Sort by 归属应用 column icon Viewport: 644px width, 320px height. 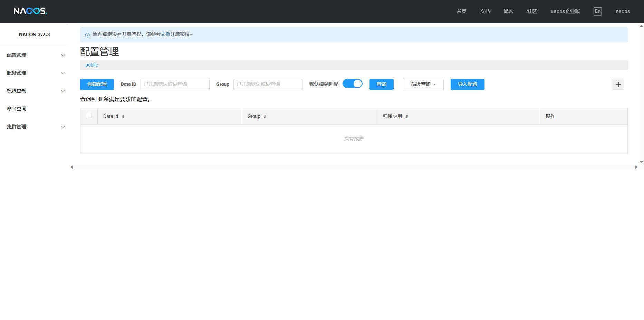click(x=407, y=117)
